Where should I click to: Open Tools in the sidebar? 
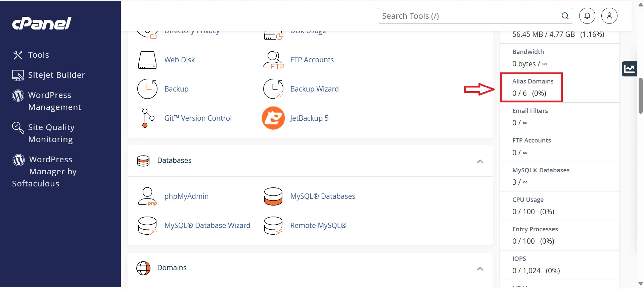point(38,55)
